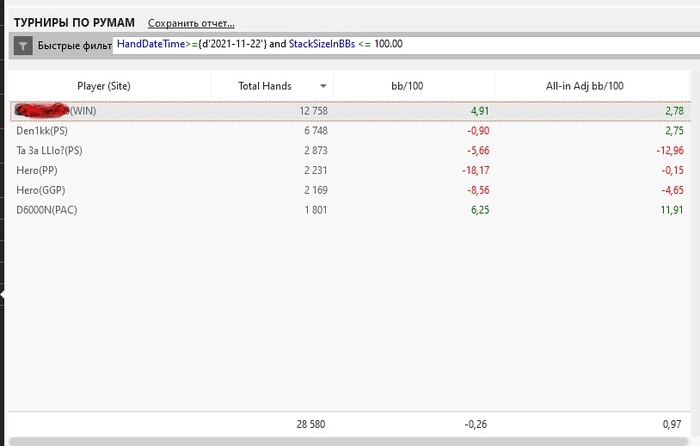
Task: Click the -0,26 summary bb/100 value
Action: pos(475,424)
